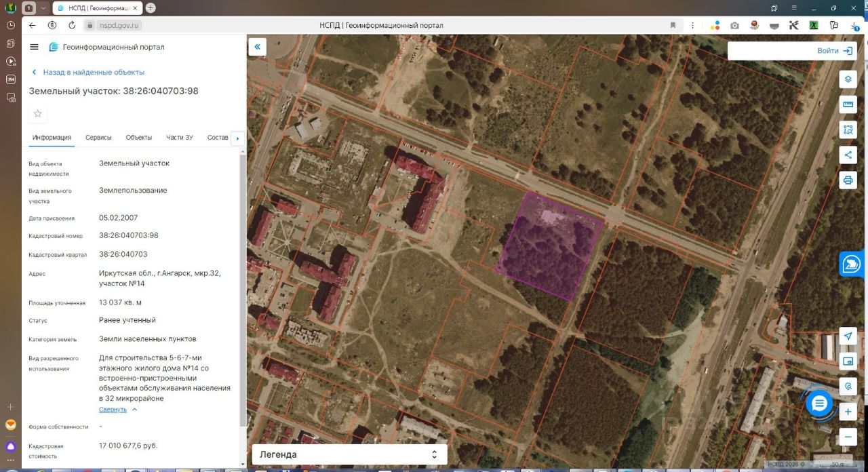Click the Yandex home button in the toolbar
Screen dimensions: 868x472
(52, 25)
